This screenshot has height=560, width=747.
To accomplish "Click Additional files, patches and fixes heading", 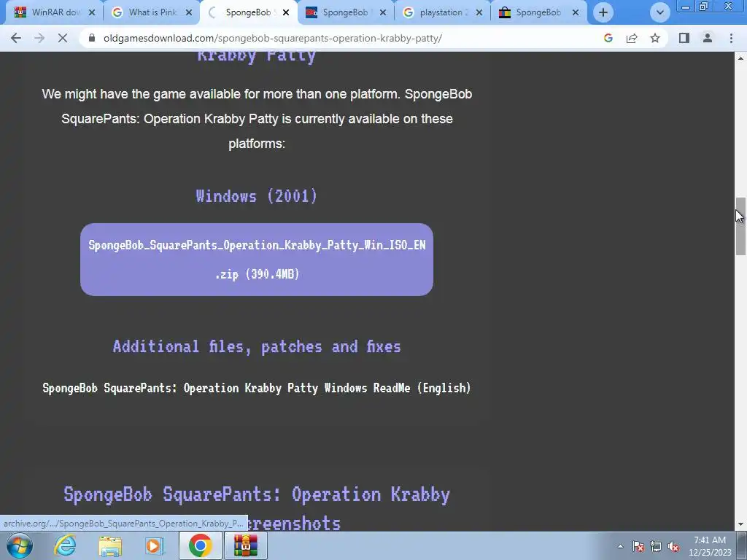I will point(257,346).
